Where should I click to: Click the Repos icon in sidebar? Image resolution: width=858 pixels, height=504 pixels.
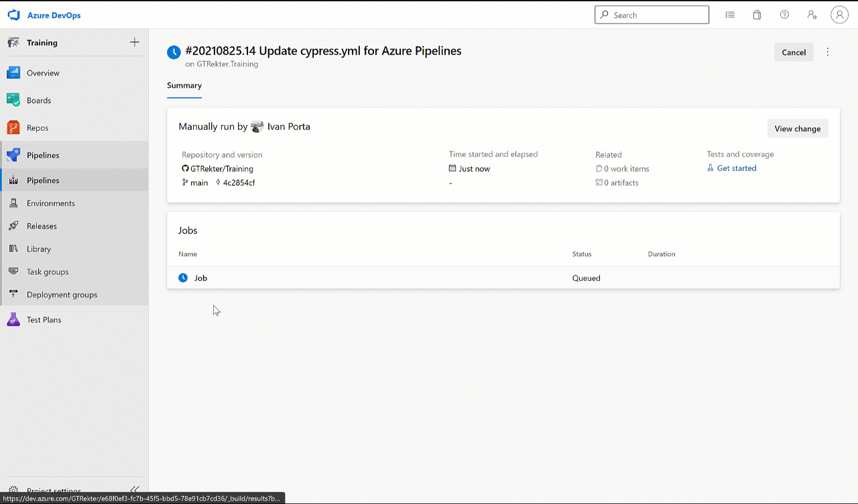(13, 127)
